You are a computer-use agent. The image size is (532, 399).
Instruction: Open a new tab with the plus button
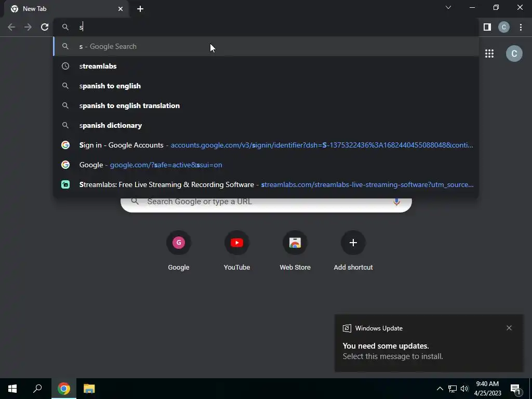(x=140, y=9)
